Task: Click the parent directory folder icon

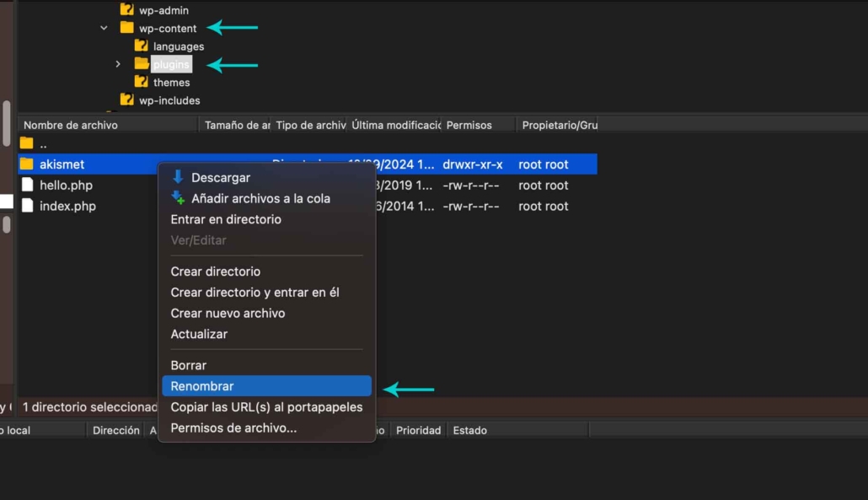Action: tap(27, 144)
